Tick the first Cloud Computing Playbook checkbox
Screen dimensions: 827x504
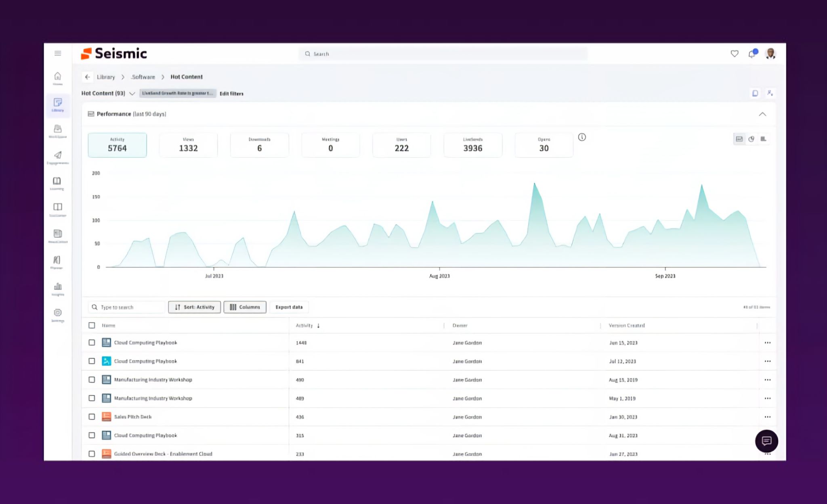coord(92,343)
